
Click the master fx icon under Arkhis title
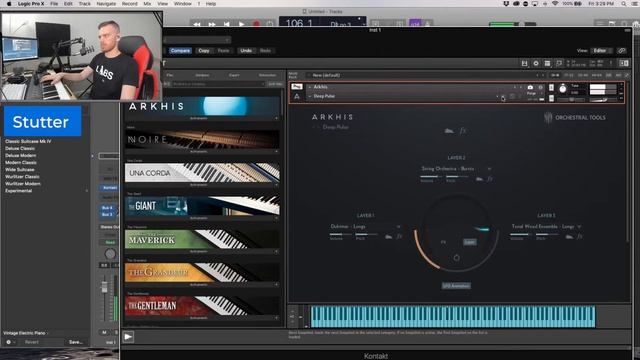pos(462,131)
